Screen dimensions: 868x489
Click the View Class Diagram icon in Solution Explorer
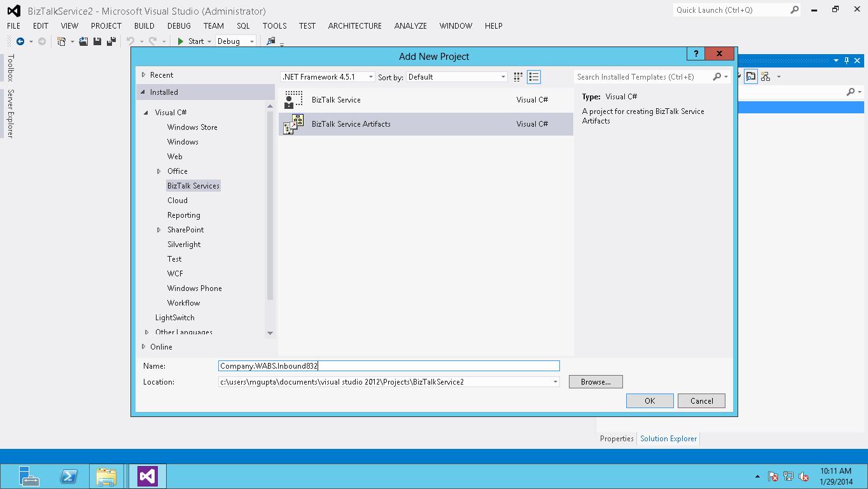[x=766, y=76]
